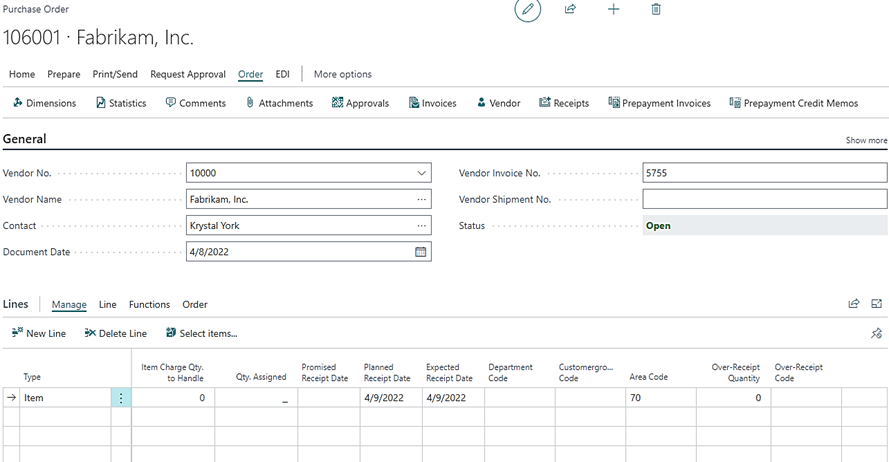
Task: Expand the Vendor No. dropdown
Action: coord(421,173)
